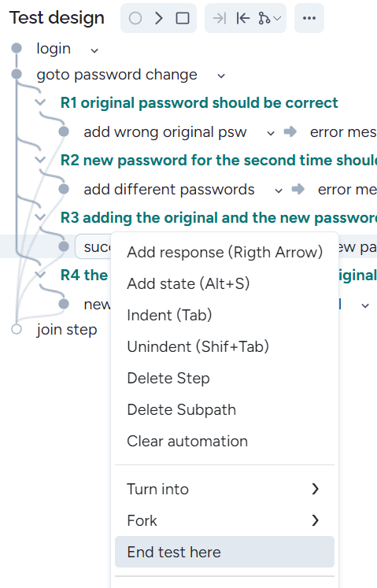Open dropdown chevron next to login step
The height and width of the screenshot is (588, 377).
pos(94,50)
